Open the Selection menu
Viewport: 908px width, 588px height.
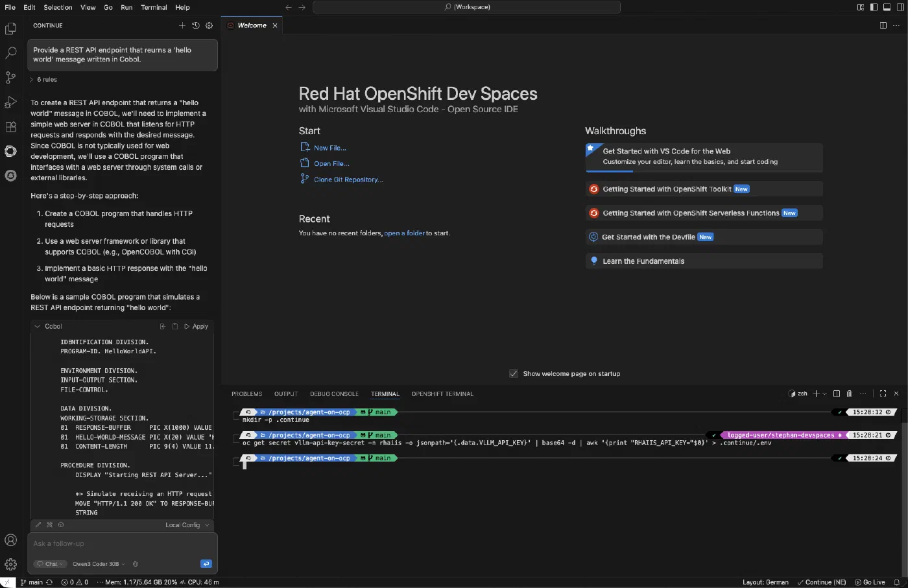[58, 7]
